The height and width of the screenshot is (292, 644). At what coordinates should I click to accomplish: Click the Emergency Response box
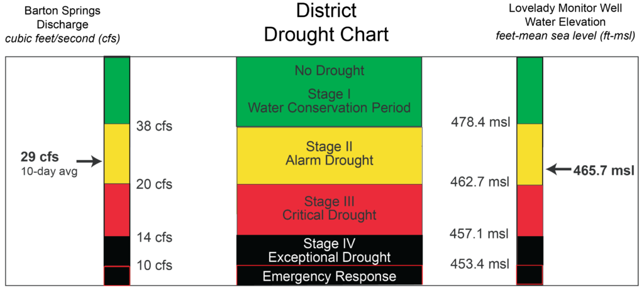329,275
